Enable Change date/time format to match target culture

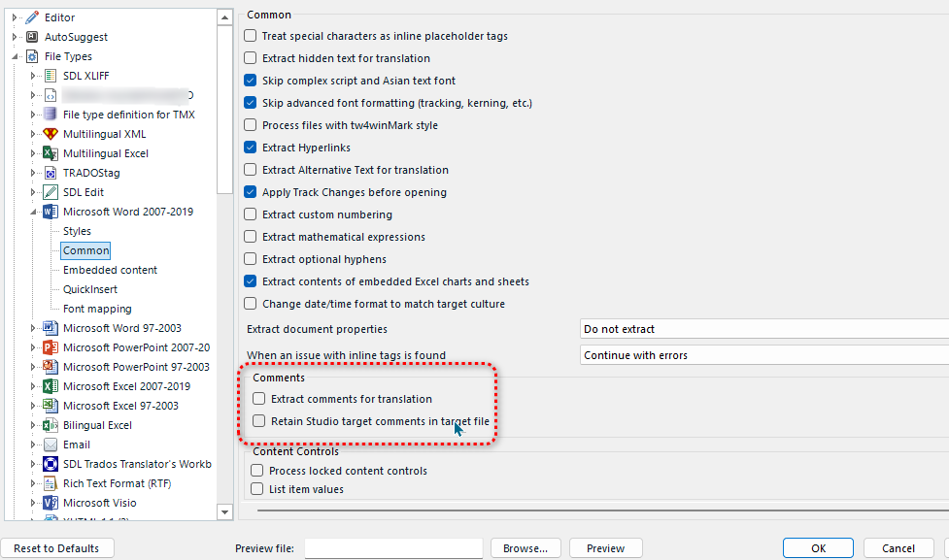pos(250,304)
